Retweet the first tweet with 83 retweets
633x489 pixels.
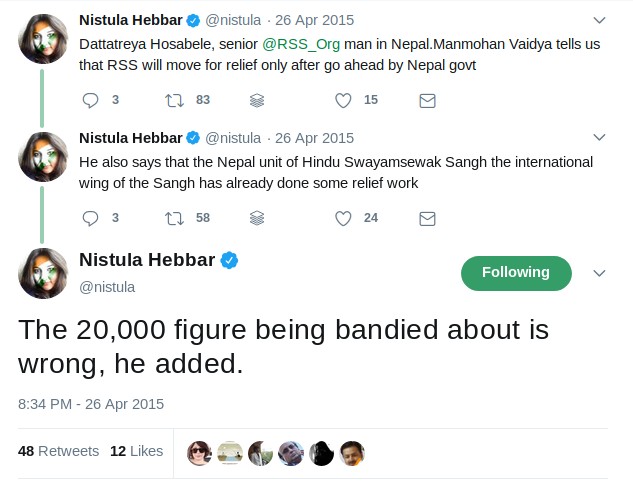(x=174, y=100)
